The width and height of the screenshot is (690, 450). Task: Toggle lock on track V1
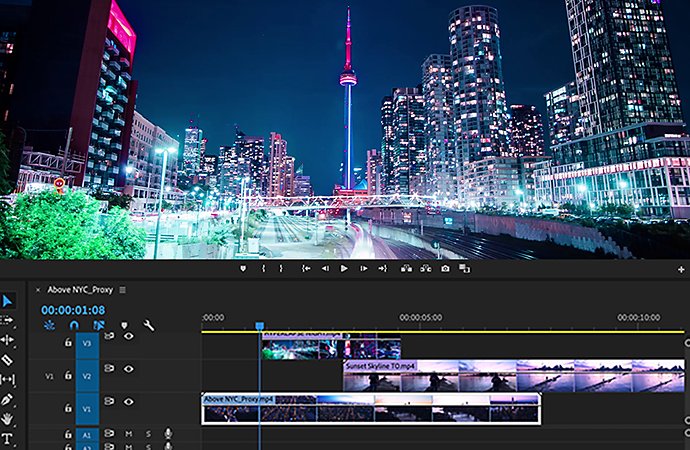(68, 408)
